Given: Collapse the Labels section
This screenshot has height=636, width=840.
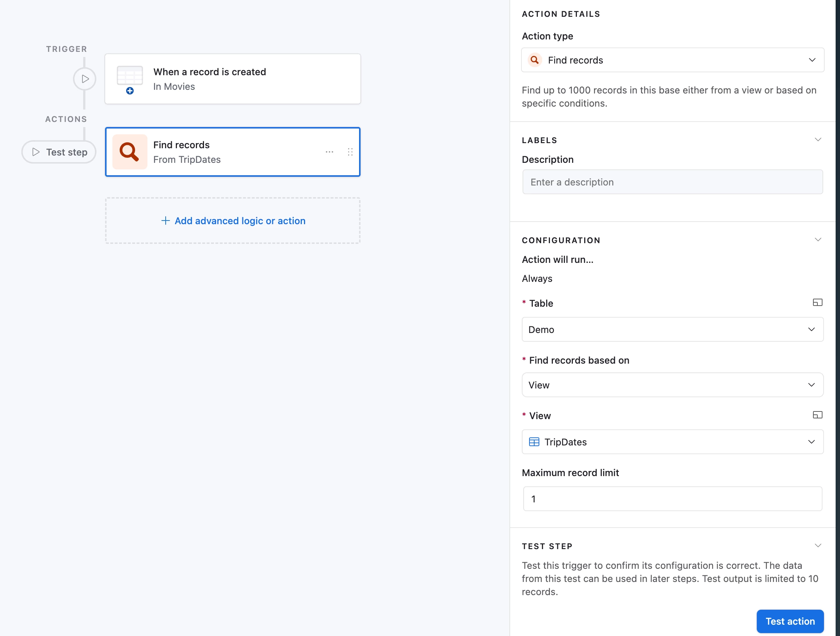Looking at the screenshot, I should point(818,140).
